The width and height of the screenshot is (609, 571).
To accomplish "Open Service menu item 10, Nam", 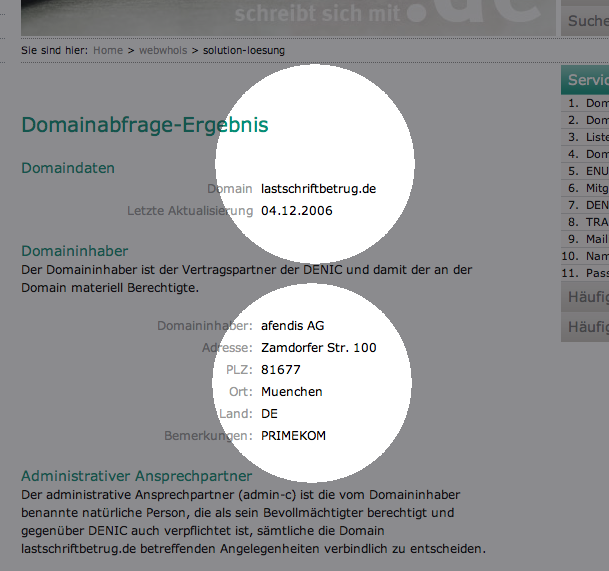I will [x=585, y=256].
